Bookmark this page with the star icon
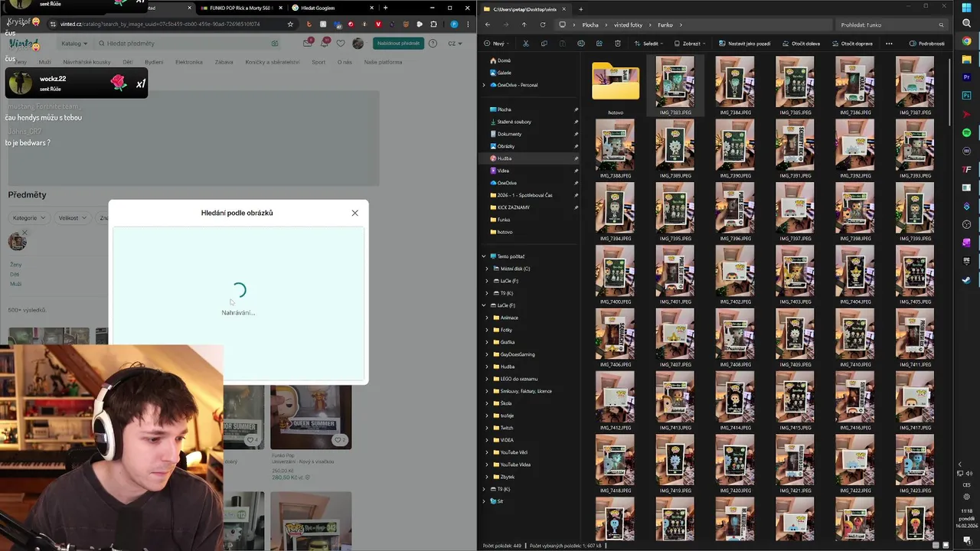 click(x=290, y=24)
